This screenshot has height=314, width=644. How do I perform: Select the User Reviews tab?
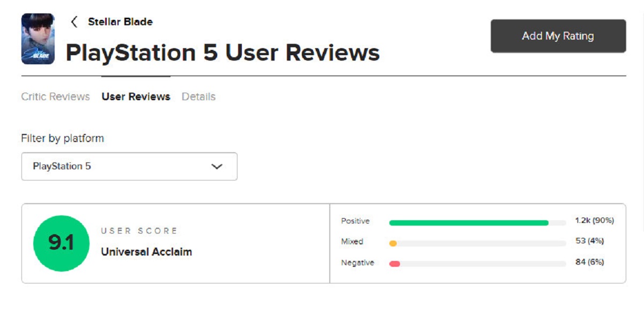coord(136,97)
